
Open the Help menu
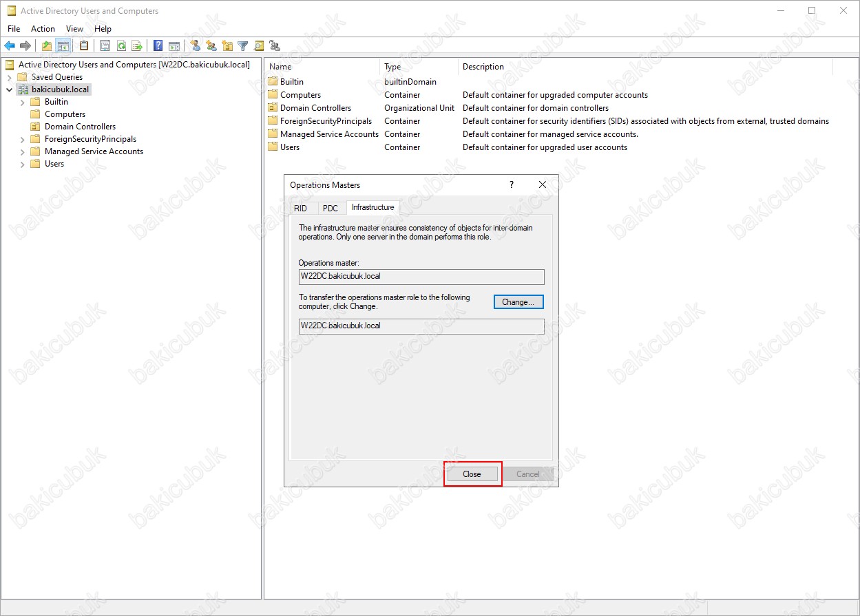tap(103, 29)
